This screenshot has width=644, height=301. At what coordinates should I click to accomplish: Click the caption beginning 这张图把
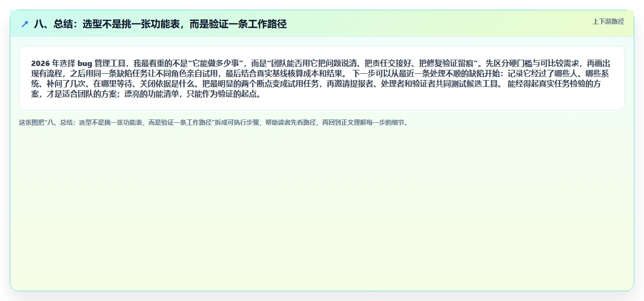[x=214, y=123]
